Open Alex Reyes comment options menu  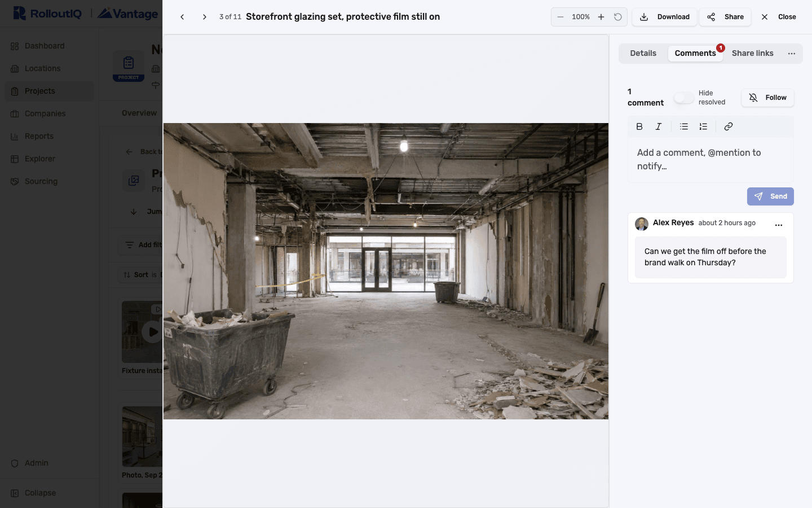point(779,225)
